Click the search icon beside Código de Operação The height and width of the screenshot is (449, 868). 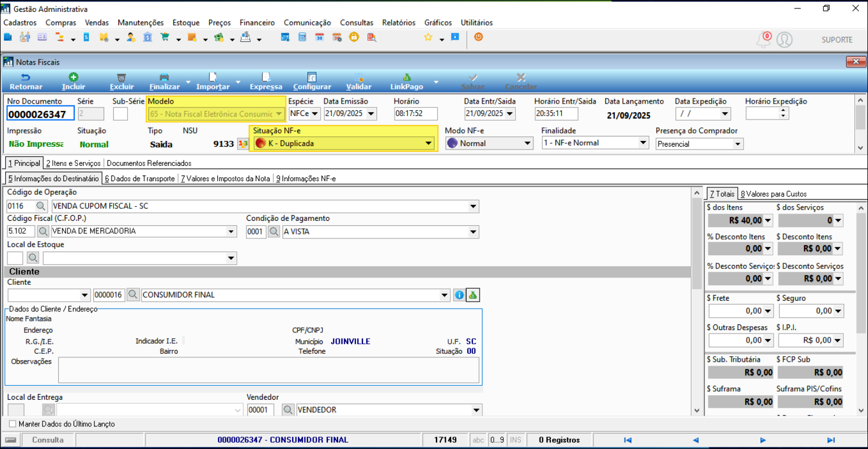41,206
